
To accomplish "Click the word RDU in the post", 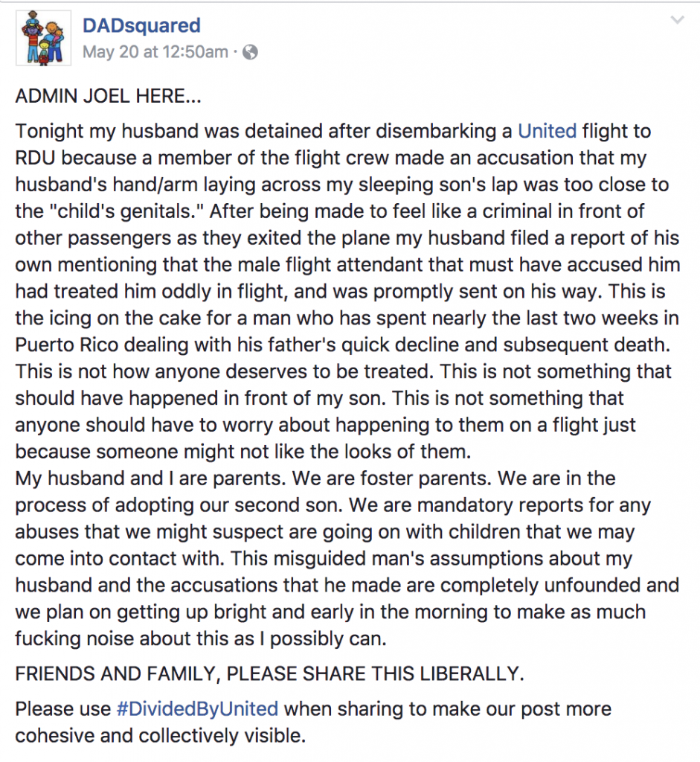I will (x=36, y=158).
